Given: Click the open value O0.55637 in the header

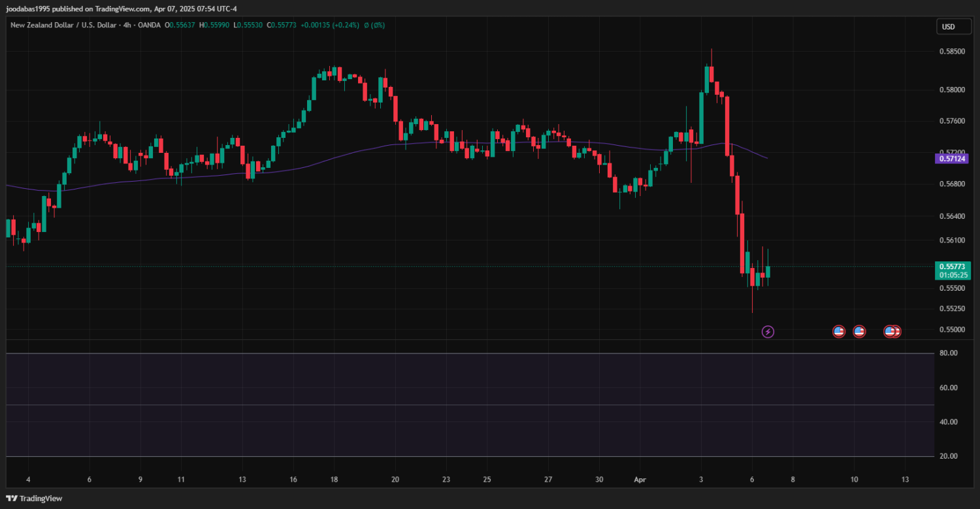Looking at the screenshot, I should 181,25.
